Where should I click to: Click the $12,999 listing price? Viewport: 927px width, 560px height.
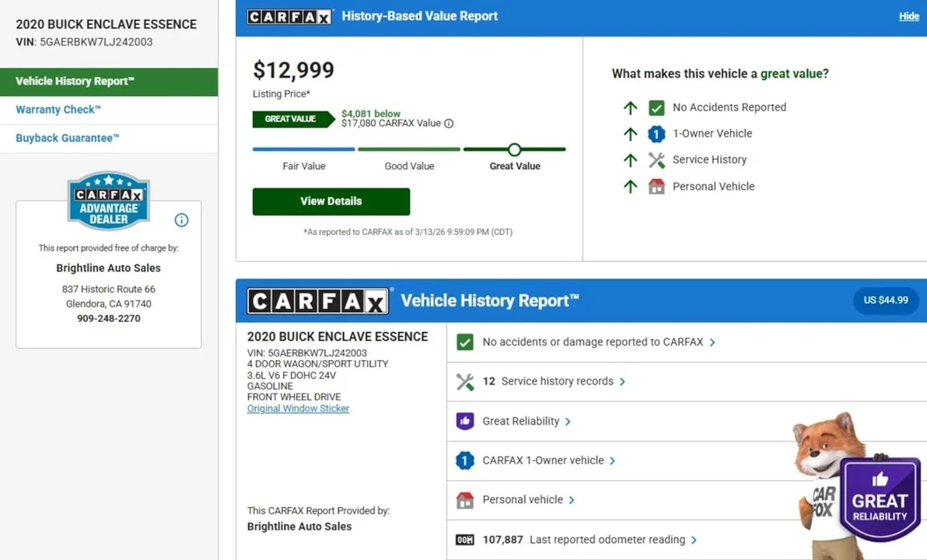pos(293,70)
